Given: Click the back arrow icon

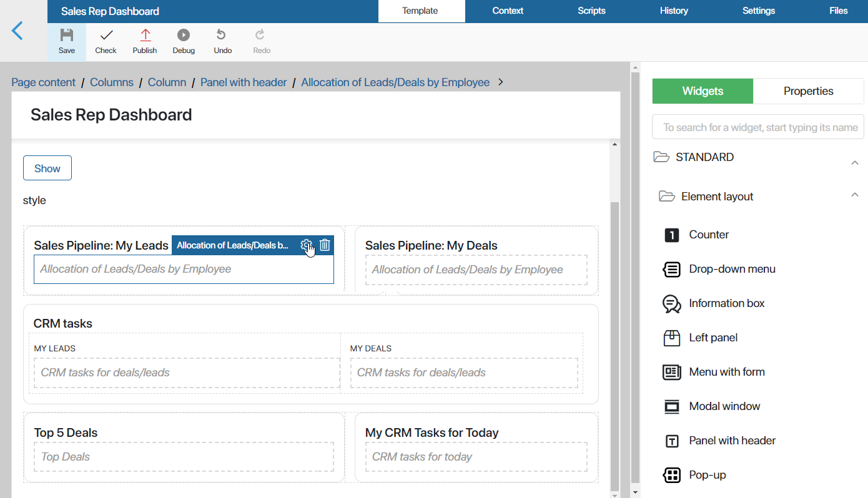Looking at the screenshot, I should click(17, 31).
